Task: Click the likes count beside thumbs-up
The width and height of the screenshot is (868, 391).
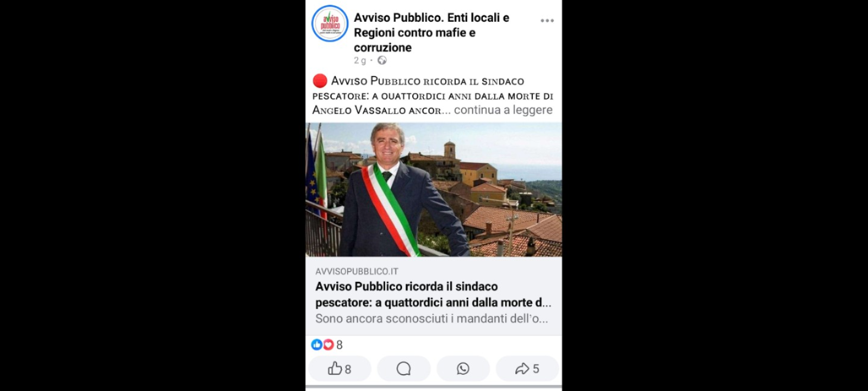Action: [348, 369]
